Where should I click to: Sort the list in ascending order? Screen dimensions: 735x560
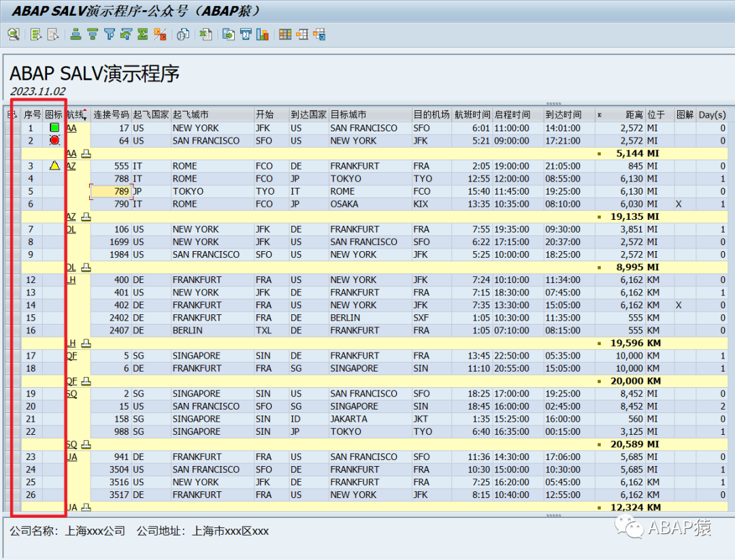coord(76,34)
